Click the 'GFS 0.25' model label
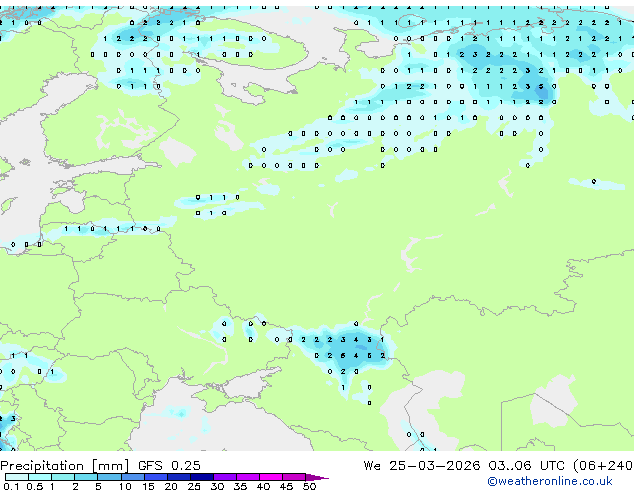Viewport: 634px width, 490px height. coord(169,465)
